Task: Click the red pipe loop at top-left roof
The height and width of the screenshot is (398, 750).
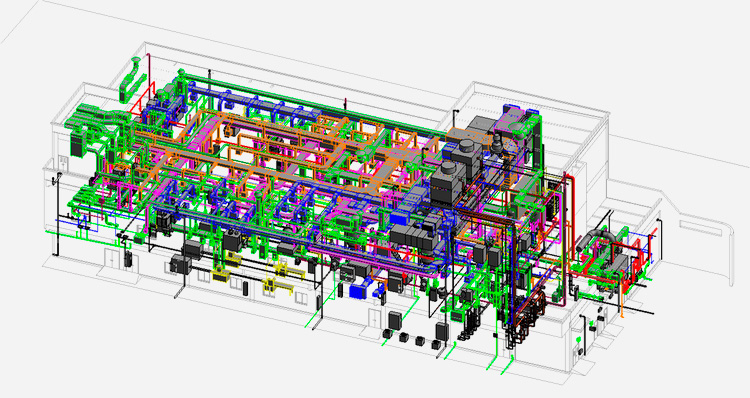Action: (x=143, y=101)
